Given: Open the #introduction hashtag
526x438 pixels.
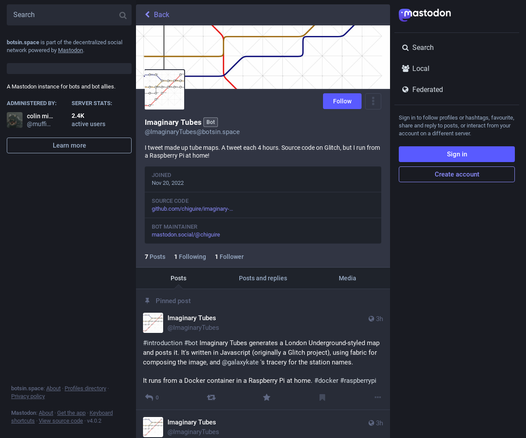Looking at the screenshot, I should pyautogui.click(x=163, y=343).
